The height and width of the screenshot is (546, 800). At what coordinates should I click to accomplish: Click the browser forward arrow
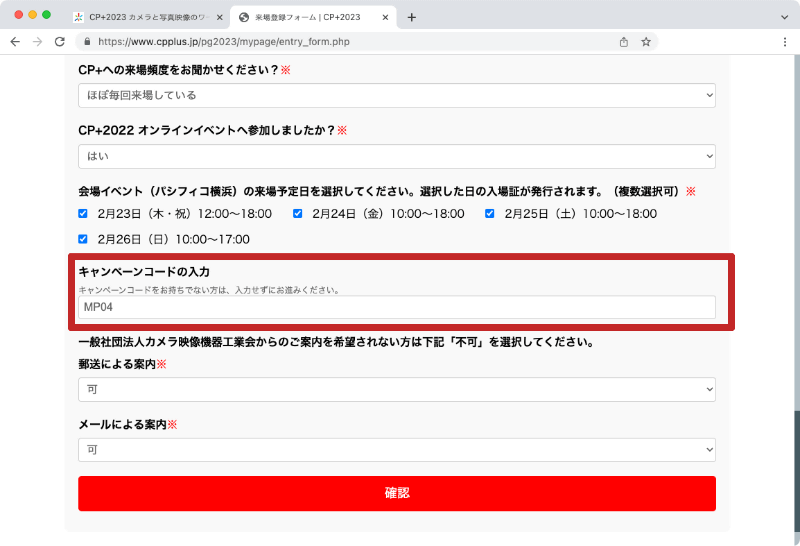37,42
